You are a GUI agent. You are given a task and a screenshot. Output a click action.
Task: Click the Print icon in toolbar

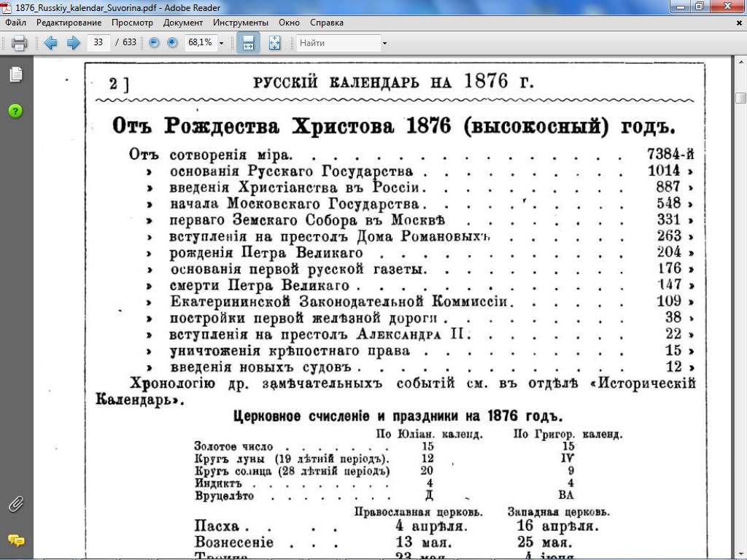pyautogui.click(x=19, y=43)
